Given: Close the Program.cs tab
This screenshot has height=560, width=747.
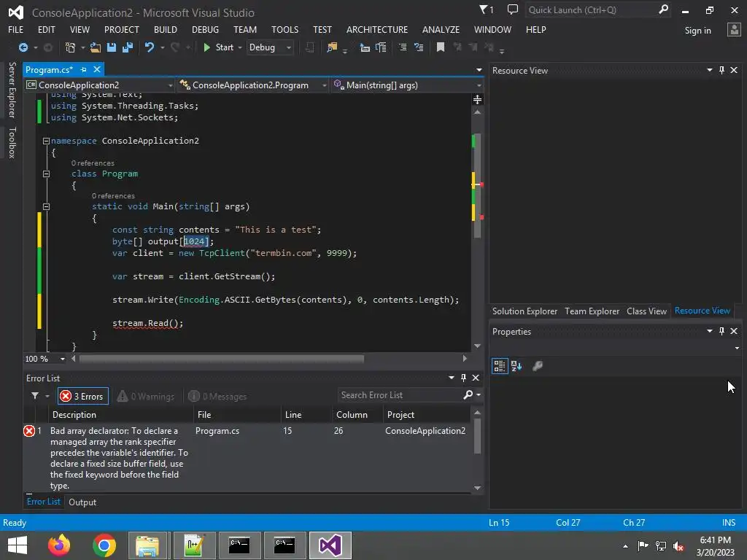Looking at the screenshot, I should 97,69.
